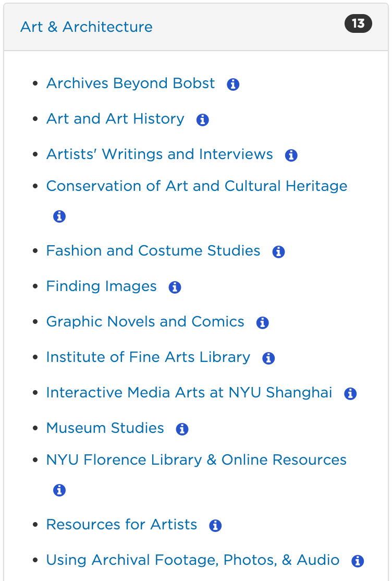Open the Resources for Artists link
The image size is (392, 581).
(x=121, y=525)
